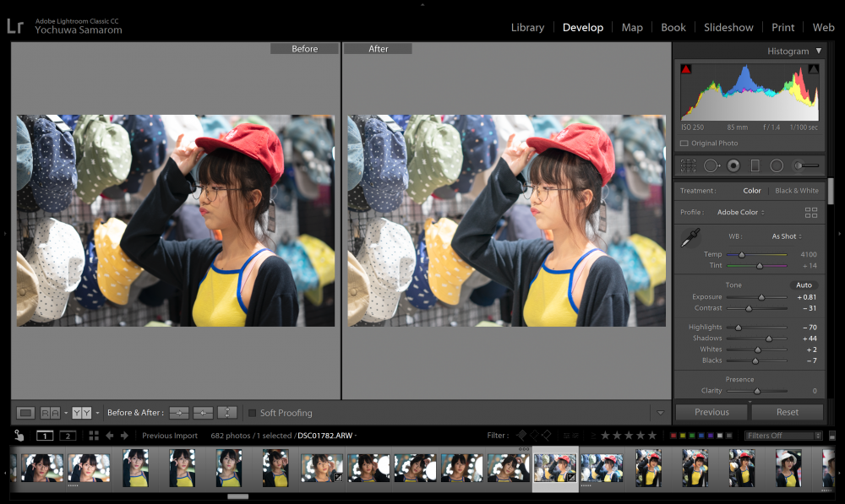
Task: Open the Slideshow module
Action: click(728, 28)
